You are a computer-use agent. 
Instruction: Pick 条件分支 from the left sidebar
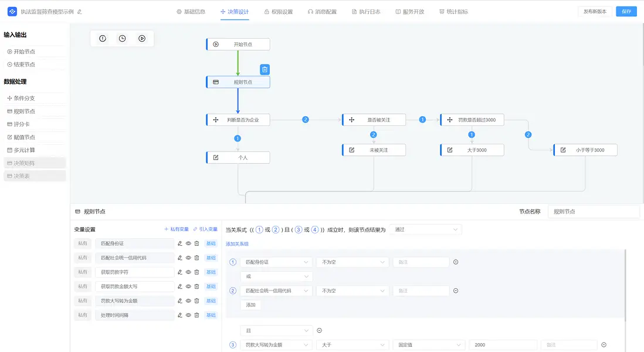[35, 98]
